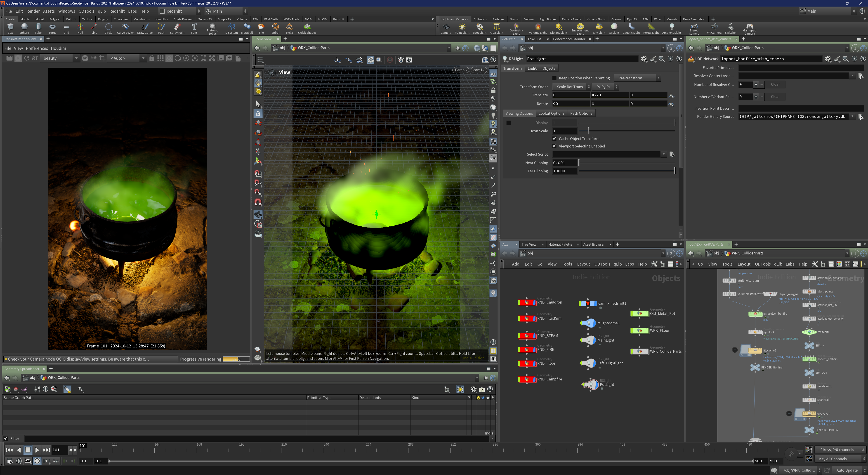Disable Viewport Selecting Enabled checkbox

tap(554, 146)
